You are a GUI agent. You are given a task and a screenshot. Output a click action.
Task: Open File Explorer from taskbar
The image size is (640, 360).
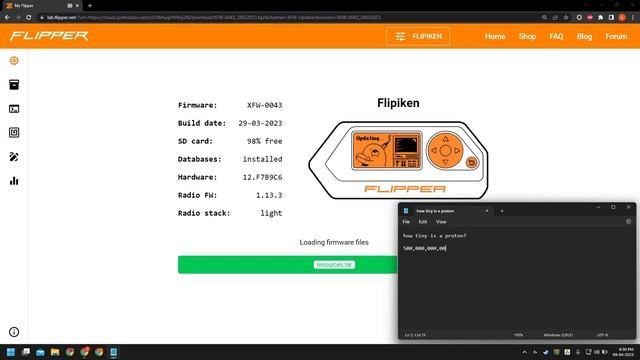(x=55, y=352)
